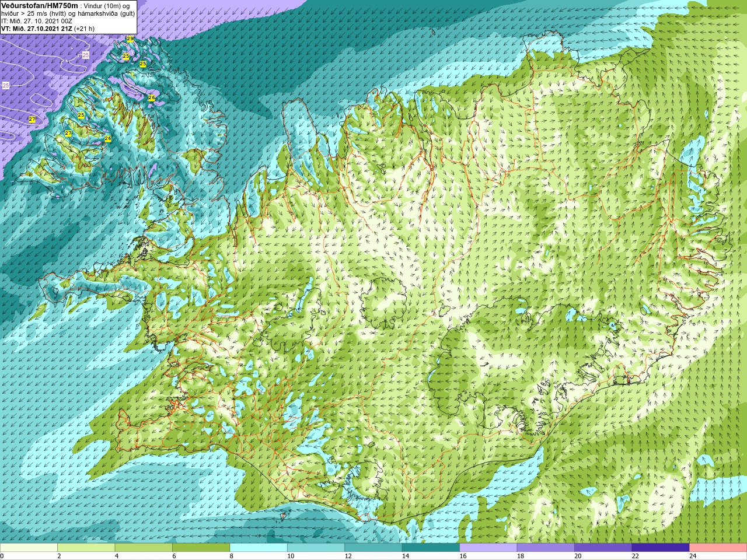Image resolution: width=747 pixels, height=560 pixels.
Task: Click the '10' value on the color scale
Action: 291,556
